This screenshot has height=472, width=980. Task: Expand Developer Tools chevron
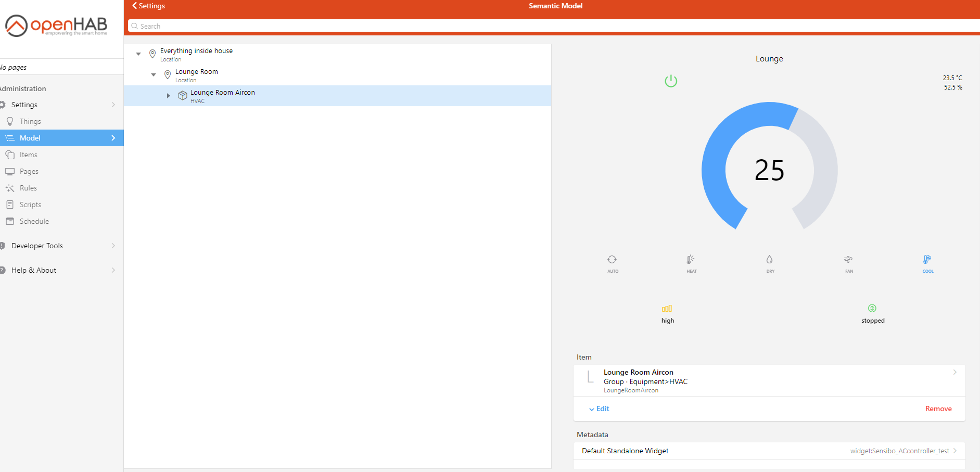[113, 246]
